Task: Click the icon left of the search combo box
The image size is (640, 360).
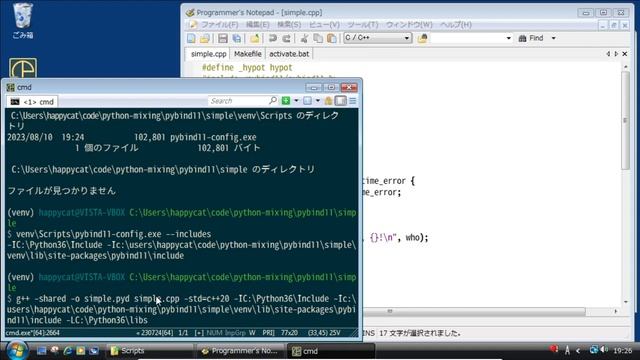Action: (x=422, y=38)
